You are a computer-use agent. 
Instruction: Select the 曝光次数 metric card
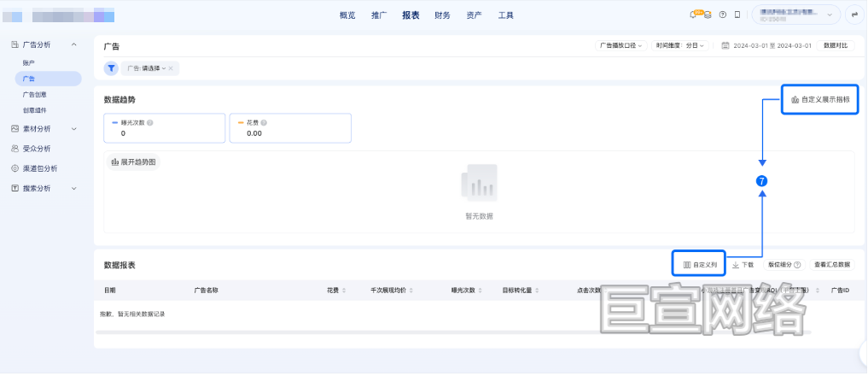click(165, 128)
